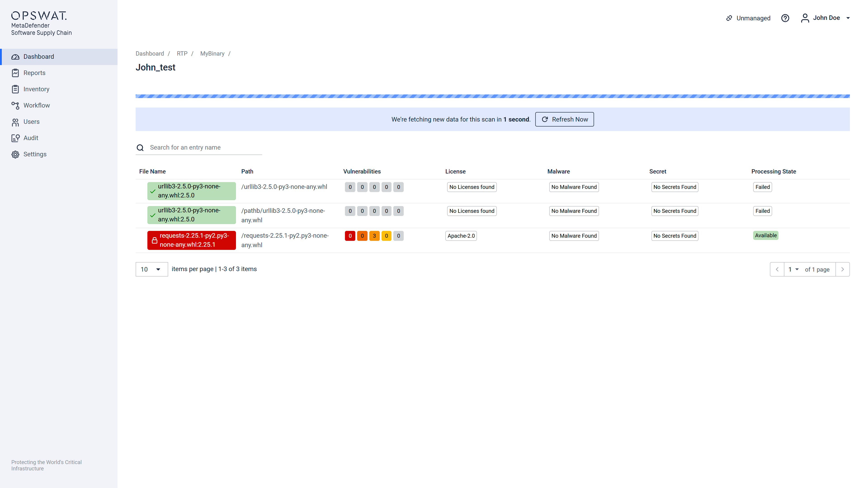
Task: Click the dark orange high count badge on requests row
Action: click(x=362, y=236)
